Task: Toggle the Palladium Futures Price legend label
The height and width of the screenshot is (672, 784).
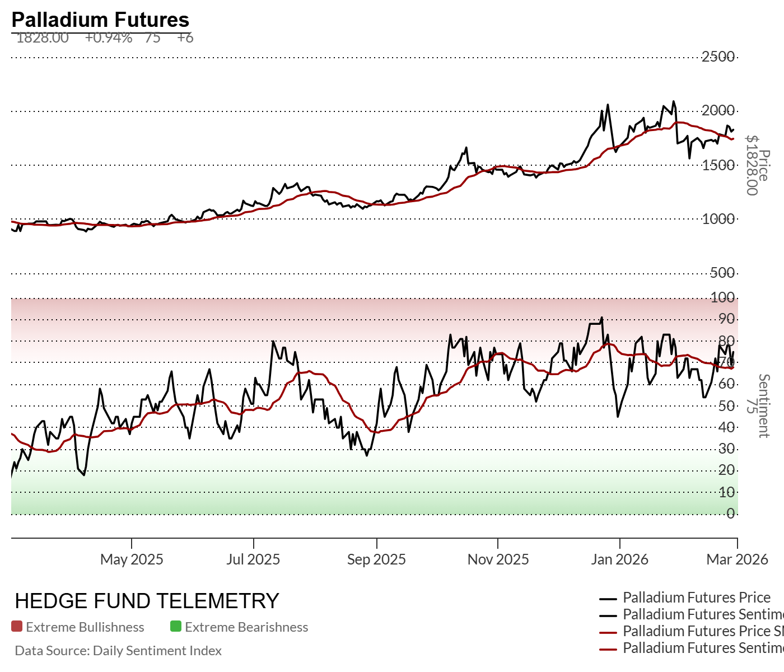Action: pos(697,598)
